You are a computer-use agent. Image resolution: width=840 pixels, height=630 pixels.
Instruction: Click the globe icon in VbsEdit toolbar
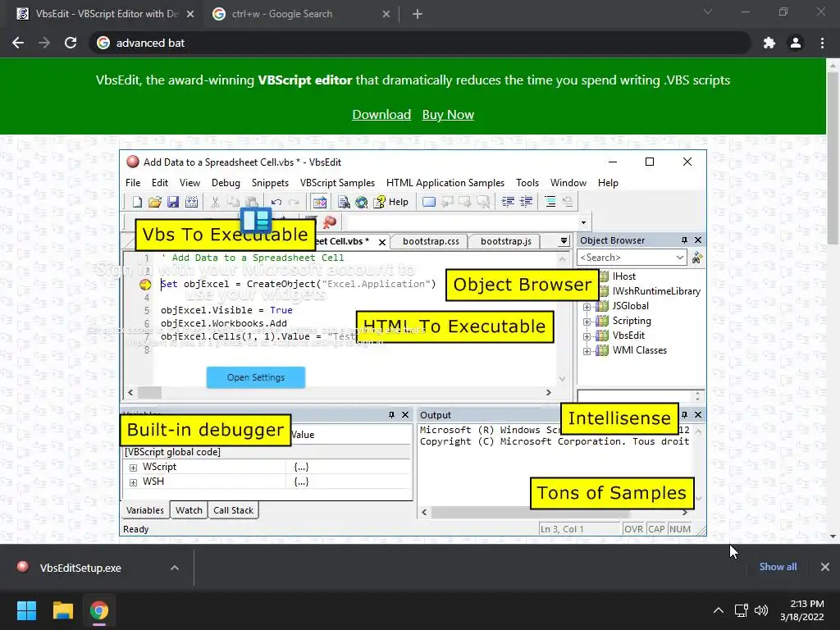[362, 202]
